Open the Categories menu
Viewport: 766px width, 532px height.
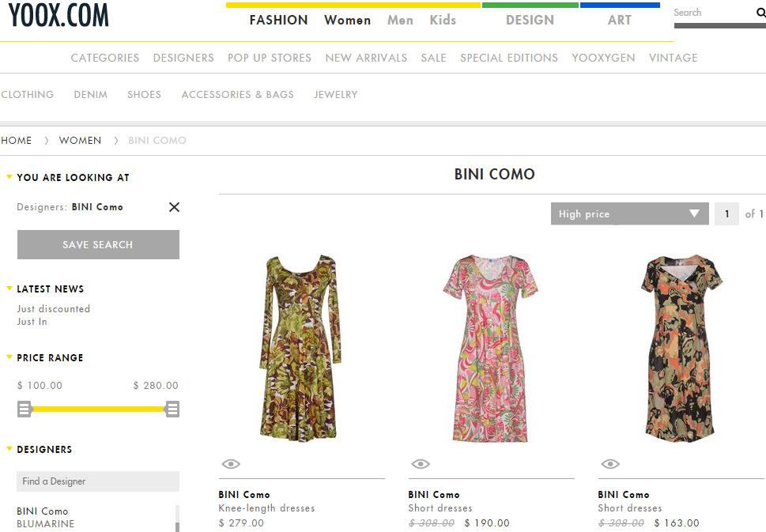pyautogui.click(x=105, y=58)
